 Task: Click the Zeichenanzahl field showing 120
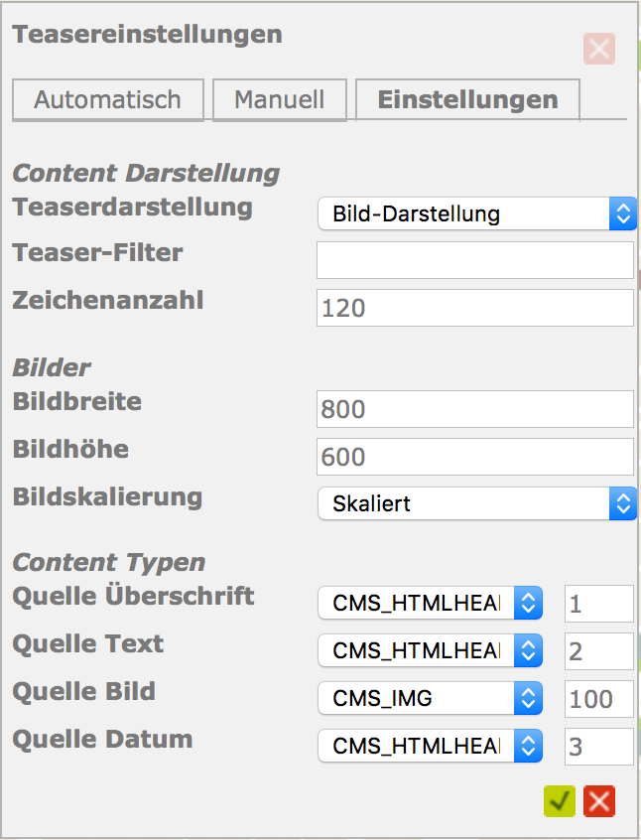point(474,308)
